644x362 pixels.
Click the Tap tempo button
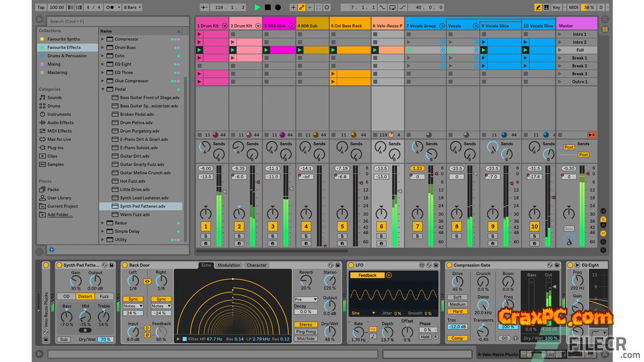click(x=41, y=8)
